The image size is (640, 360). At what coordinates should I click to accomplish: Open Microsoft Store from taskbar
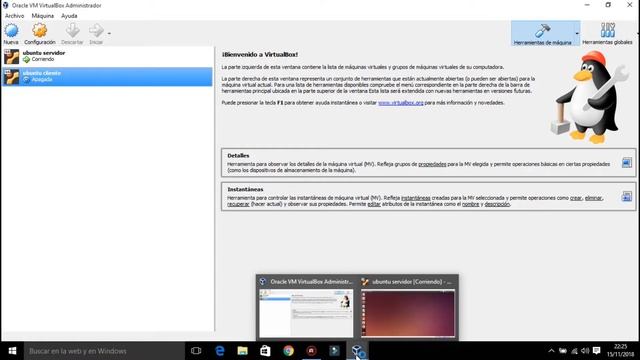tap(265, 351)
